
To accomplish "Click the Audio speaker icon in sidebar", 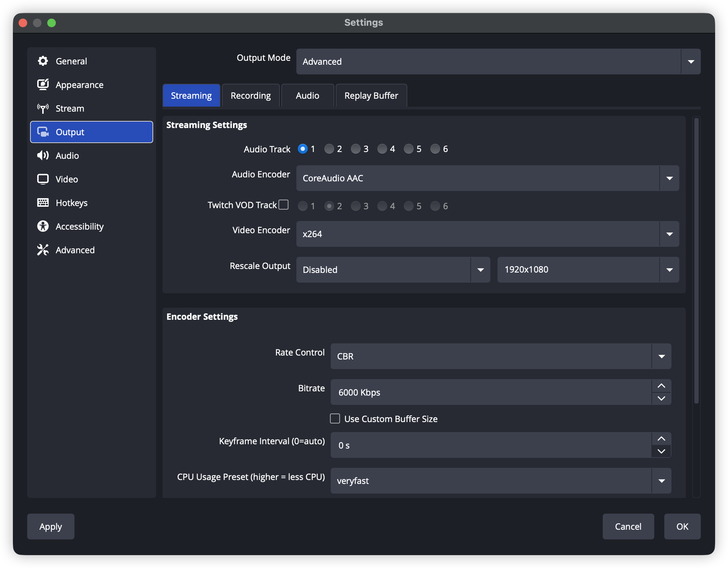I will tap(43, 156).
